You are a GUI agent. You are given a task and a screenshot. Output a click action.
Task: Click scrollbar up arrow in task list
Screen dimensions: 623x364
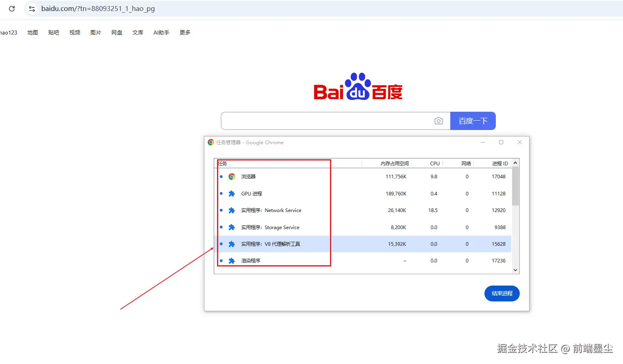[x=515, y=163]
